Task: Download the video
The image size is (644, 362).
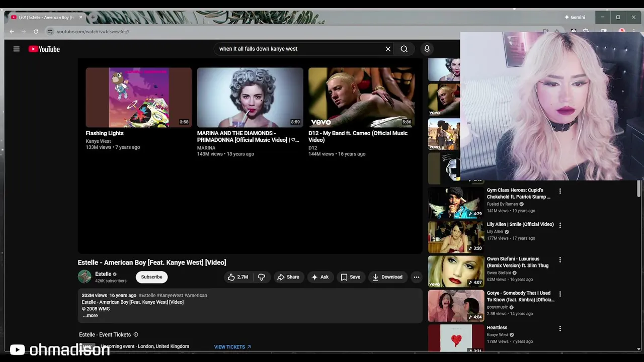Action: [387, 277]
